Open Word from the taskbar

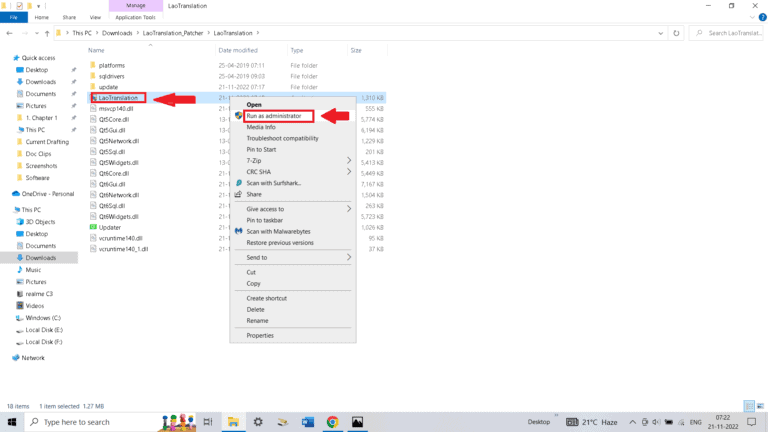[x=307, y=422]
